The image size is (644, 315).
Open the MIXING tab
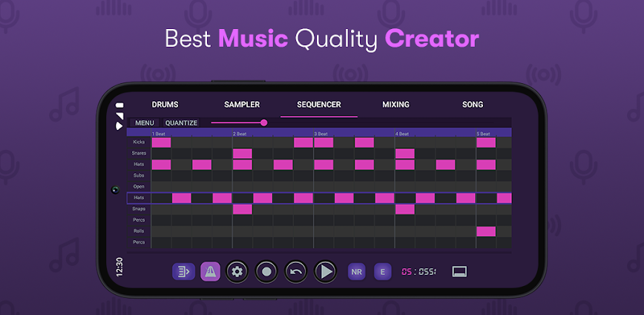click(396, 105)
